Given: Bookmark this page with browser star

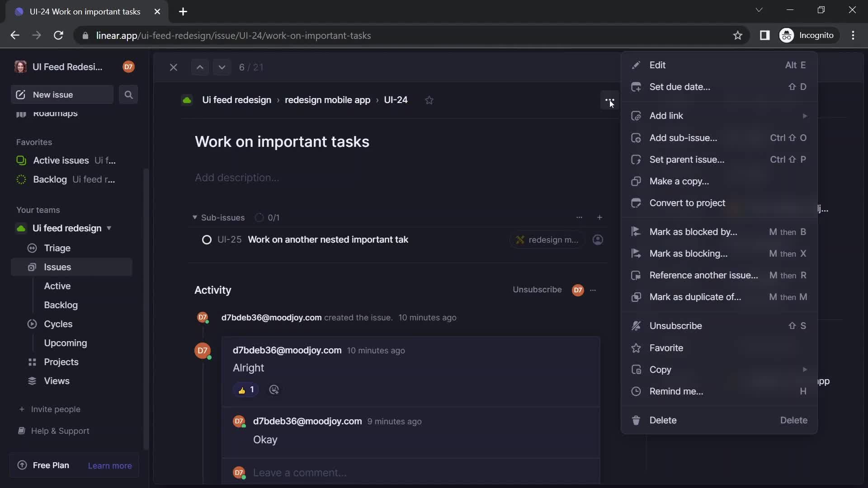Looking at the screenshot, I should [x=738, y=35].
